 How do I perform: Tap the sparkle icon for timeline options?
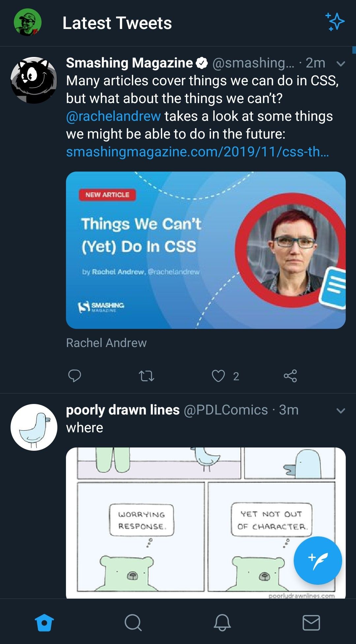coord(335,22)
